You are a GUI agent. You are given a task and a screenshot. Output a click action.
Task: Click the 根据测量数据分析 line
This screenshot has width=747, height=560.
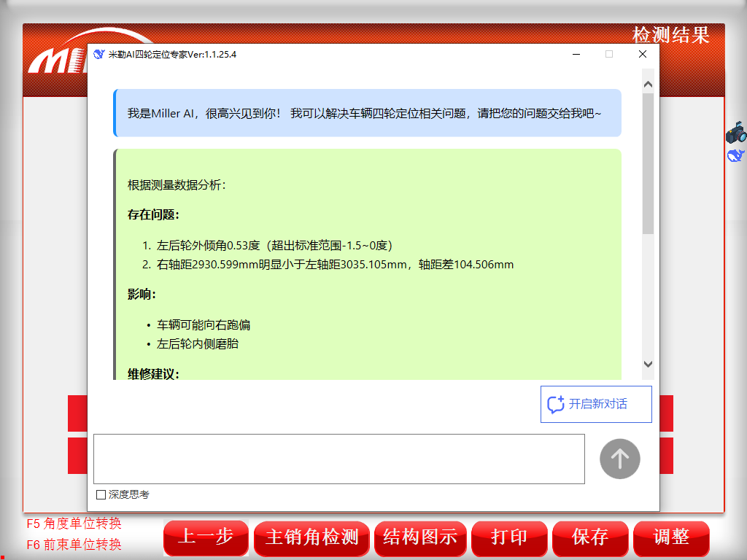(x=177, y=185)
